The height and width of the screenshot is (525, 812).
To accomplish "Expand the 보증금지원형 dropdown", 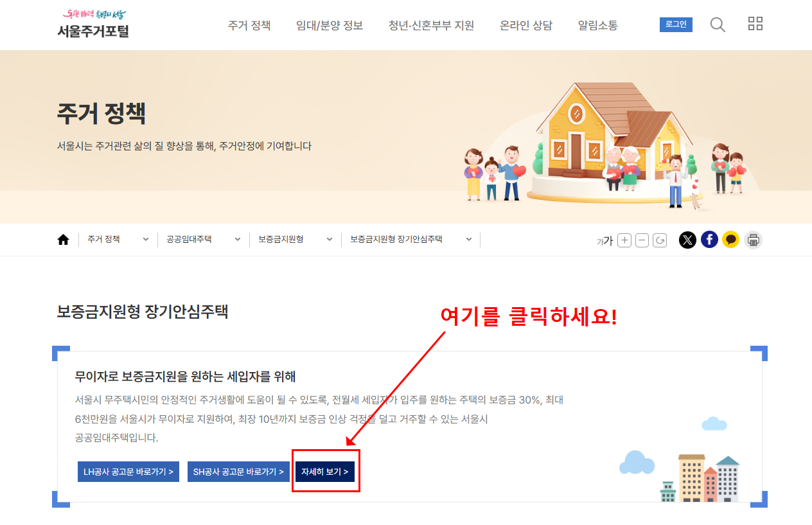I will click(329, 239).
